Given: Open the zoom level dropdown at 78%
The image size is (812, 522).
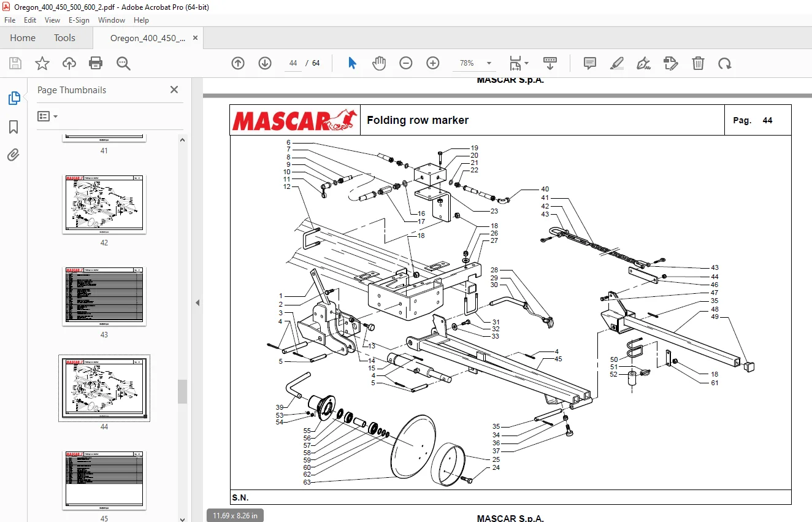Looking at the screenshot, I should click(489, 63).
